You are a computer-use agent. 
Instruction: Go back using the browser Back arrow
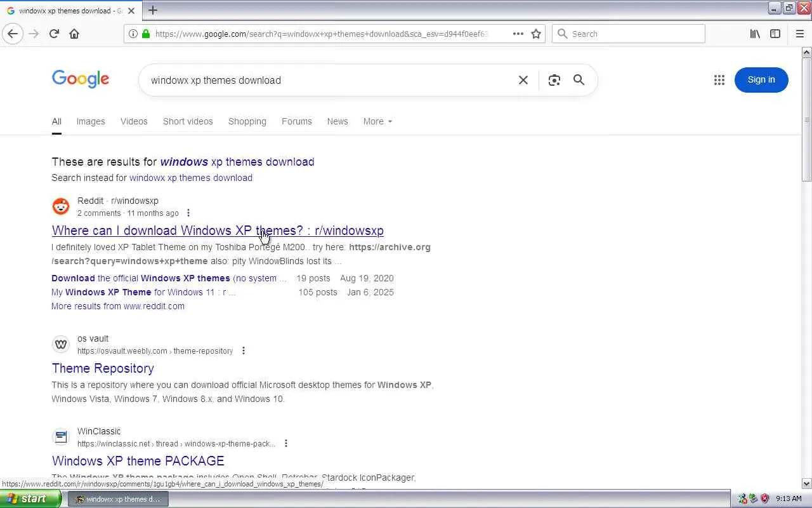point(13,34)
